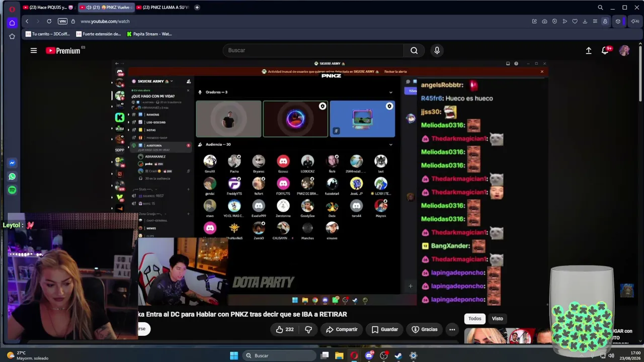Viewport: 644px width, 362px height.
Task: Open Messenger in the Opera sidebar
Action: (12, 163)
